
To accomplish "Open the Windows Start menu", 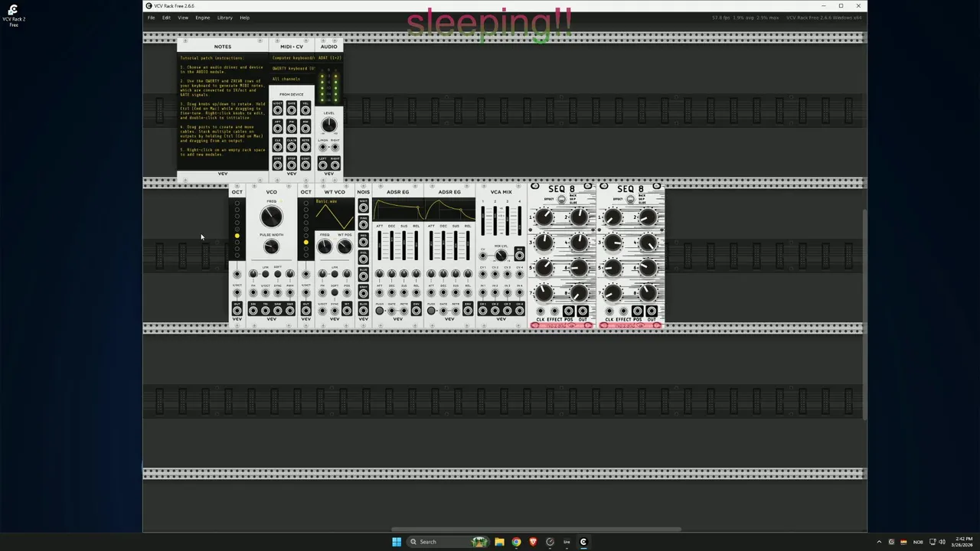I will [397, 542].
